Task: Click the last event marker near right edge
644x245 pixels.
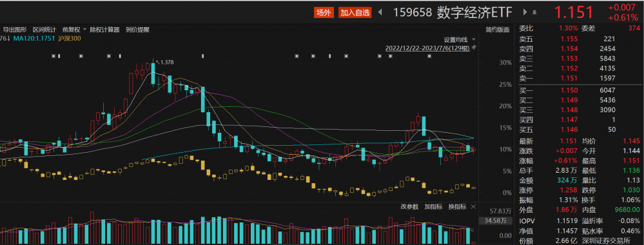Action: 429,56
